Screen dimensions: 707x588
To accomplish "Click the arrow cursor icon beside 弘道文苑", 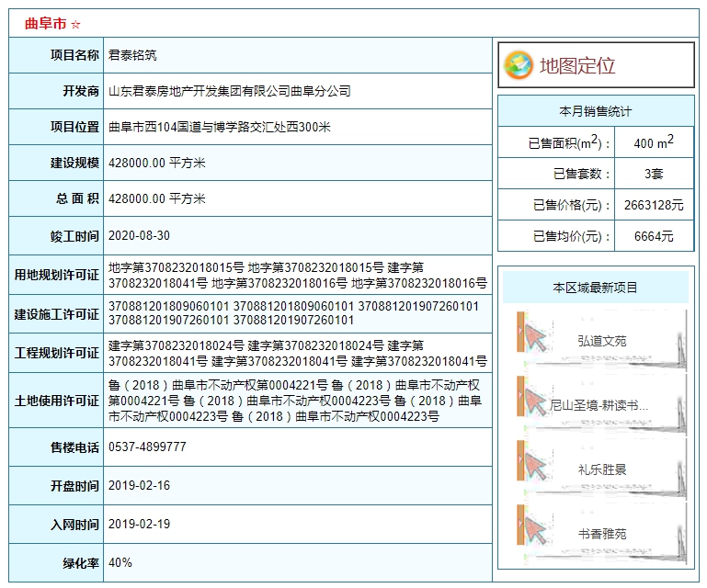I will (x=534, y=337).
